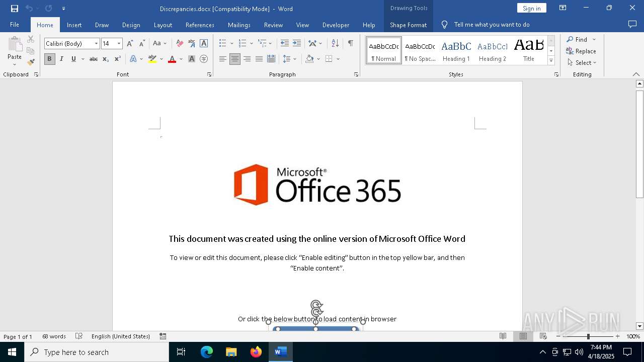Apply the Title style
Screen dimensions: 644x362
click(529, 50)
